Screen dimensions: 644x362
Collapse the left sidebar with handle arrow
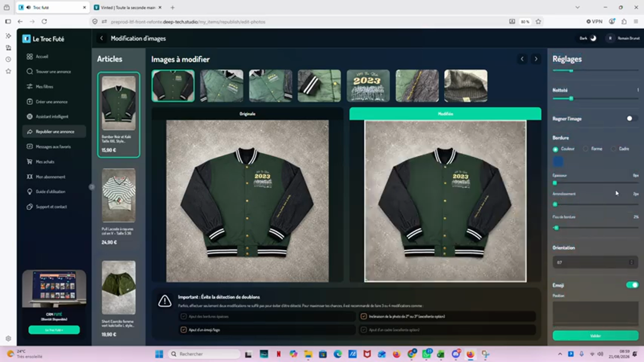[x=92, y=187]
